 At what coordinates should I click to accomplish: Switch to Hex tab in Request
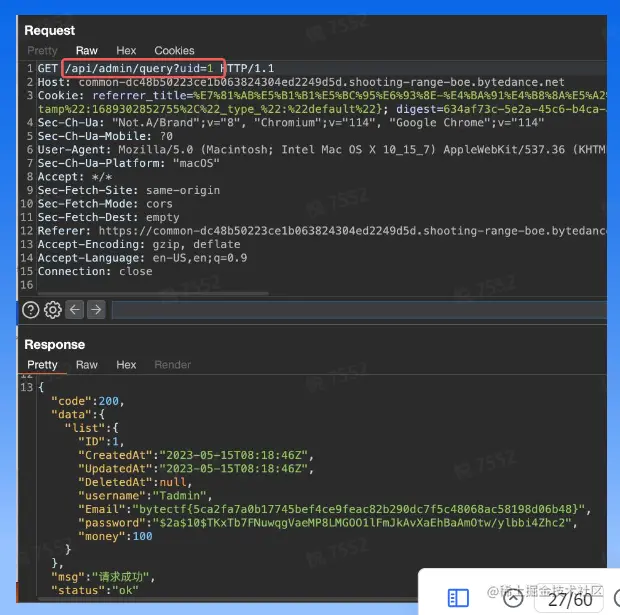tap(126, 51)
